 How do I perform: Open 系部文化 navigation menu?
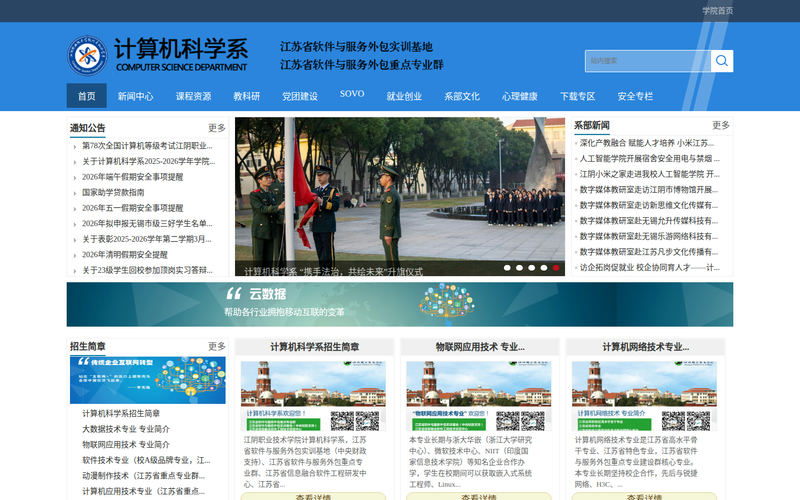coord(462,96)
